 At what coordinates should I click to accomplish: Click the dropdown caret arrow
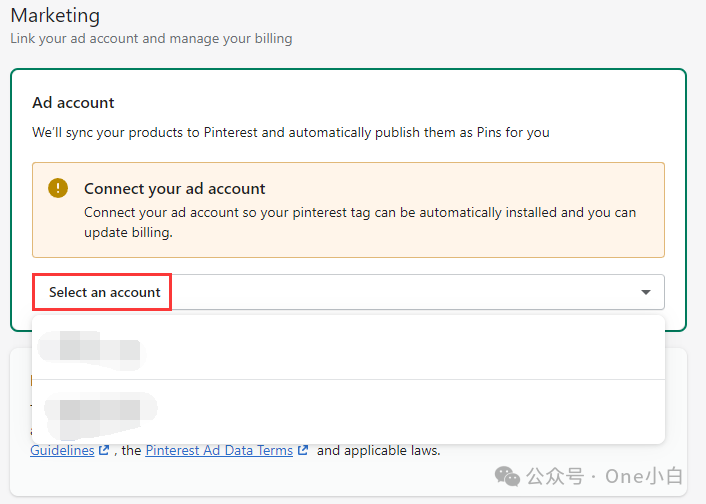pos(646,292)
